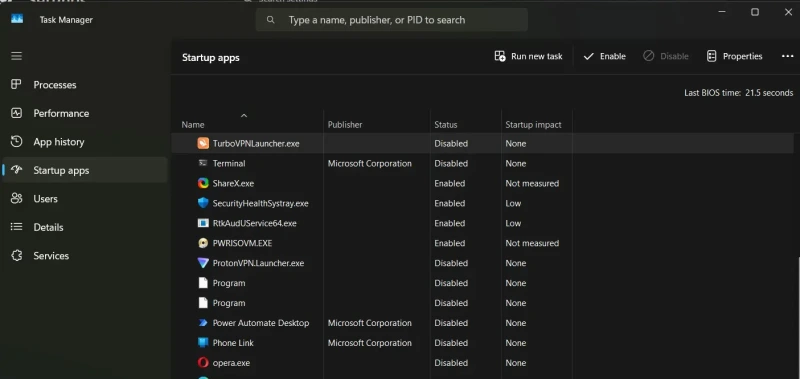Open the Users section icon
The height and width of the screenshot is (379, 800).
pos(16,198)
